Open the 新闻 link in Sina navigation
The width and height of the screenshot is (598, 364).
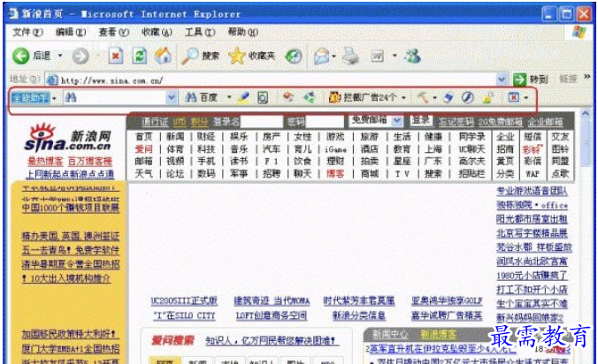tap(175, 137)
